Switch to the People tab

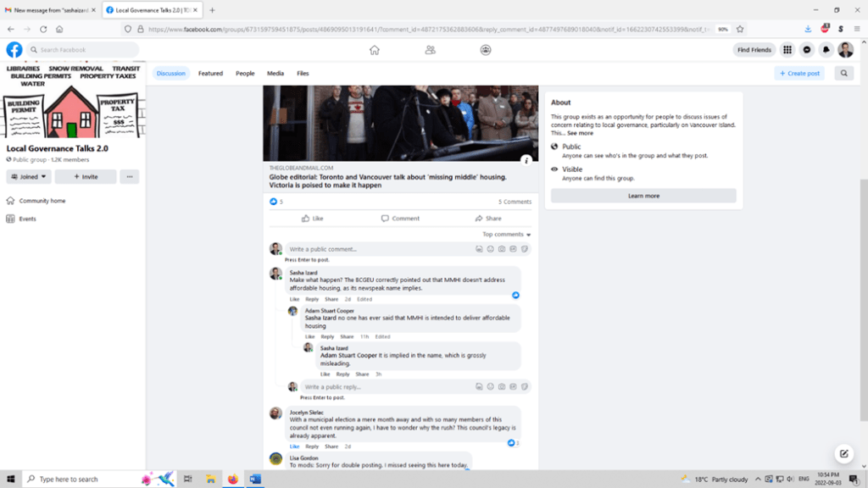(245, 74)
